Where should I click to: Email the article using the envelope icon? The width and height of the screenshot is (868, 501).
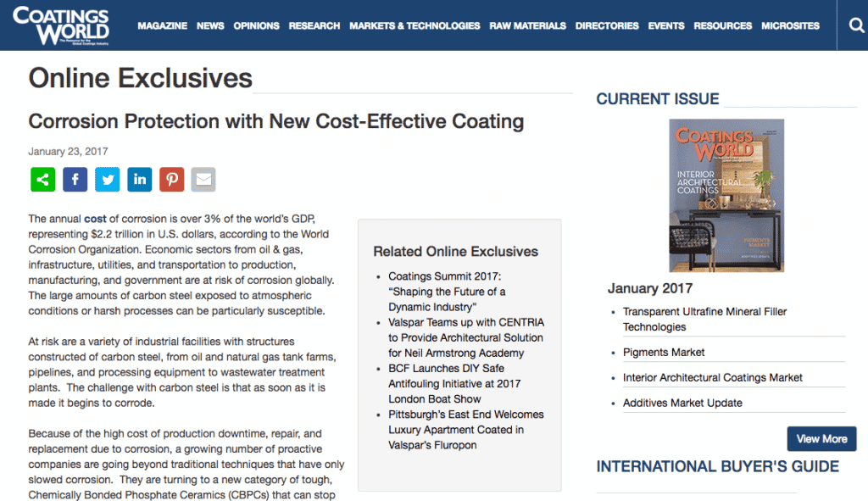[203, 179]
